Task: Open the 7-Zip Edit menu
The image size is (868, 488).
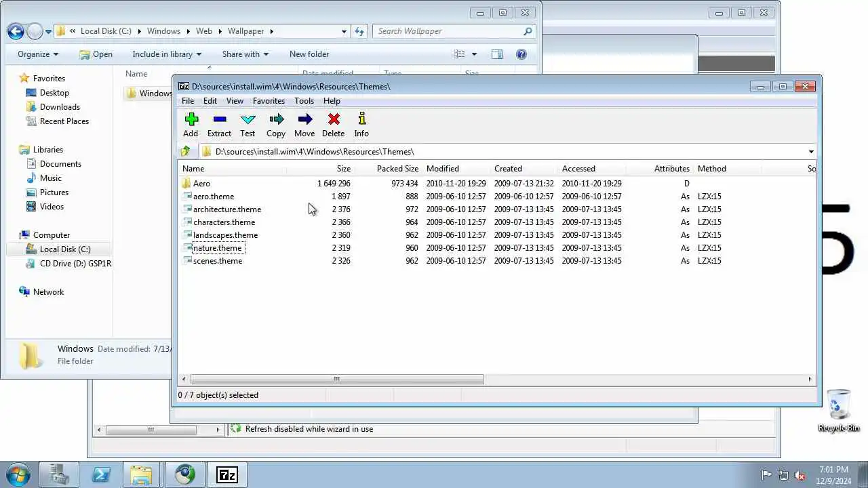Action: click(210, 101)
